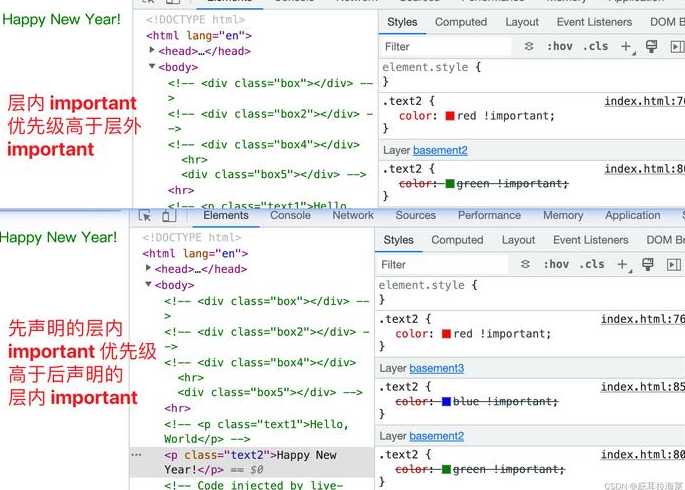Image resolution: width=685 pixels, height=490 pixels.
Task: Select the Computed tab in lower sidebar
Action: [x=457, y=240]
